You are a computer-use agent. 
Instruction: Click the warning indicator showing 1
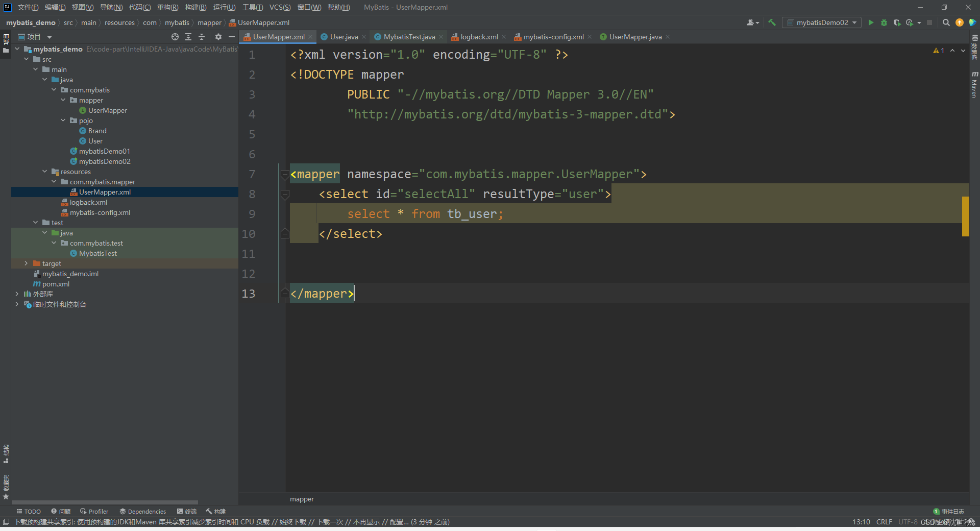pos(939,51)
